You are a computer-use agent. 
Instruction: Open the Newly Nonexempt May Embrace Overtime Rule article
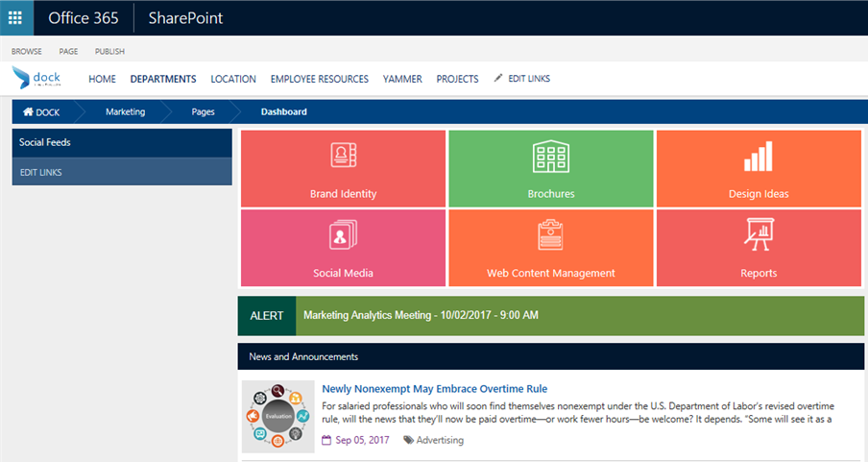(x=435, y=389)
